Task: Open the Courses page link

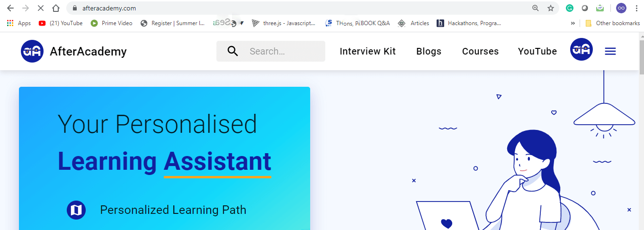Action: (480, 51)
